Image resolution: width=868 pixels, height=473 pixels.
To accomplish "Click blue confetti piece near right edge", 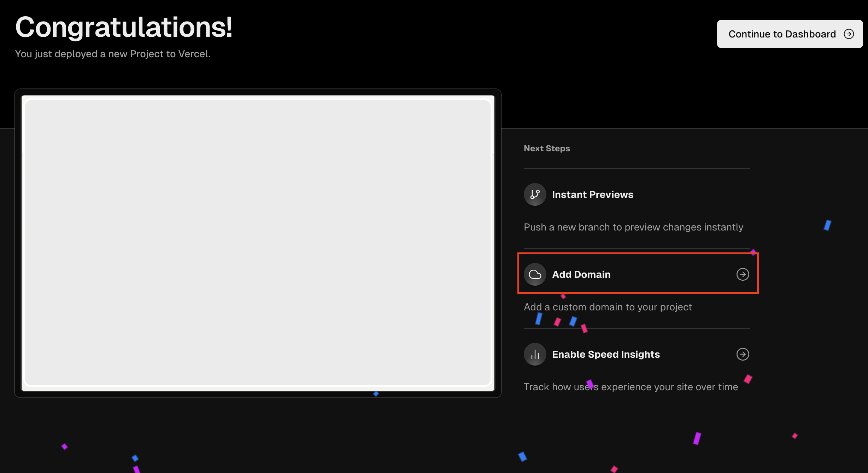I will 827,225.
